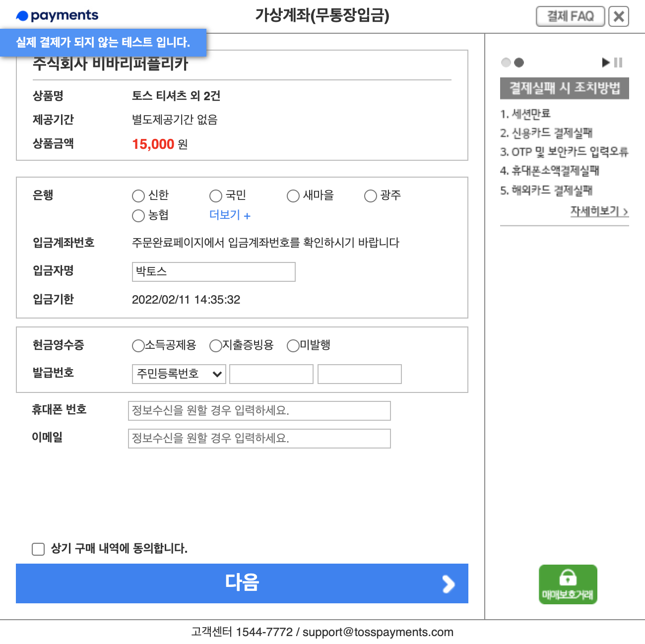645x644 pixels.
Task: Click the test notice banner 실제 결제가 되지 않는
Action: (x=103, y=42)
